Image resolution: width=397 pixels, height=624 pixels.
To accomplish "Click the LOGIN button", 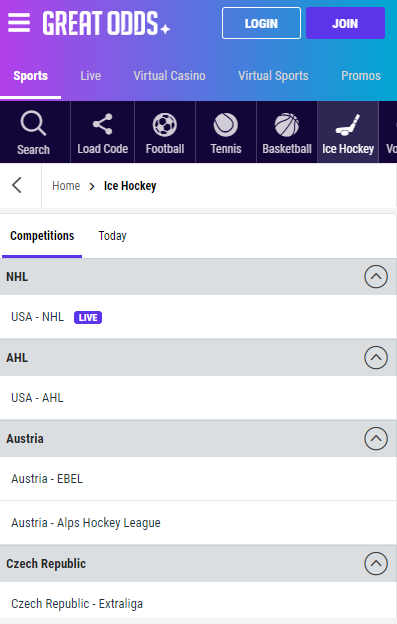I will pyautogui.click(x=261, y=23).
